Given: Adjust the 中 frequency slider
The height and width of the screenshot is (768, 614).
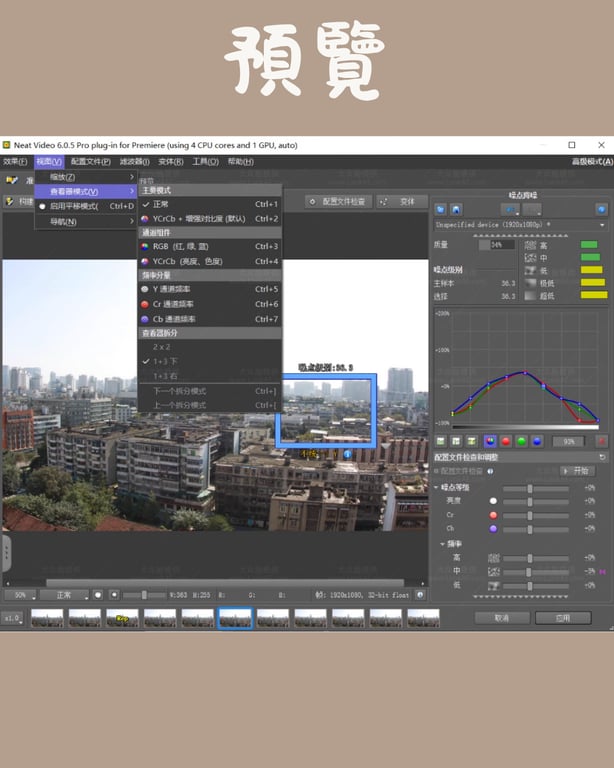Looking at the screenshot, I should pos(536,572).
